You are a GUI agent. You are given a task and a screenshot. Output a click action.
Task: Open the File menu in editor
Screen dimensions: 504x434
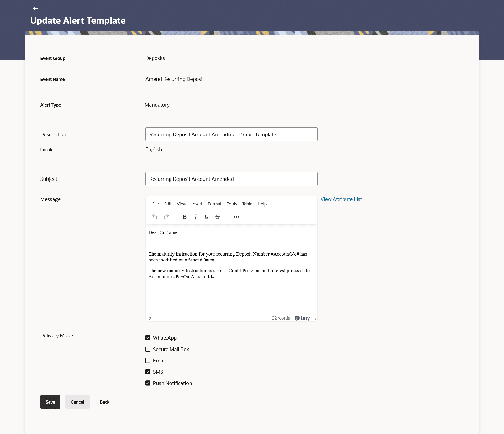pyautogui.click(x=155, y=204)
